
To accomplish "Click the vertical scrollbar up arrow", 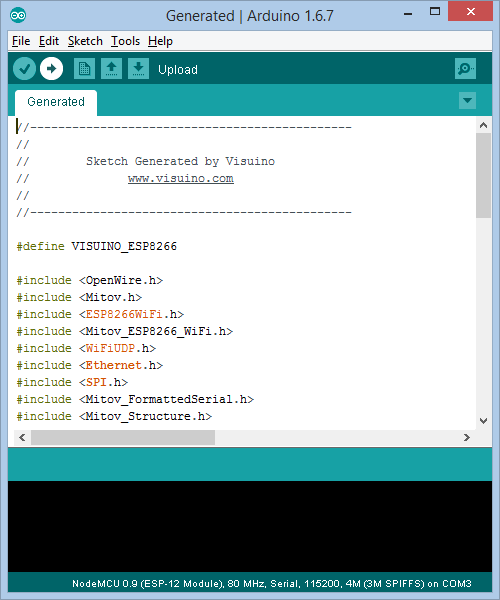I will (484, 125).
